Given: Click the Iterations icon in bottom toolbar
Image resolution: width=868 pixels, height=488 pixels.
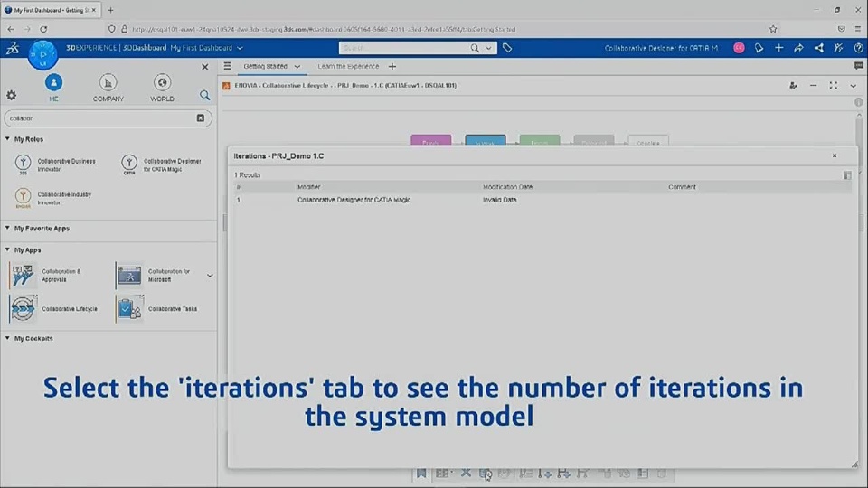Looking at the screenshot, I should coord(485,474).
